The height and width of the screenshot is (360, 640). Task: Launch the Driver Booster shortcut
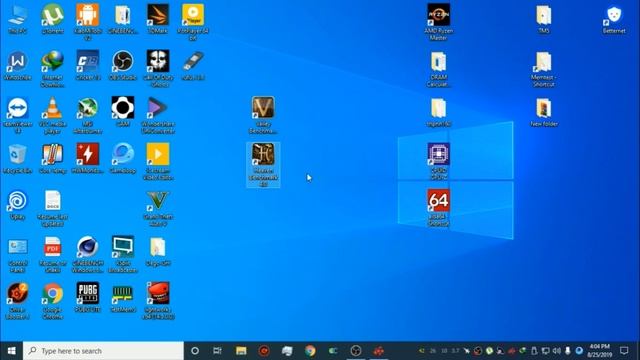pyautogui.click(x=17, y=302)
